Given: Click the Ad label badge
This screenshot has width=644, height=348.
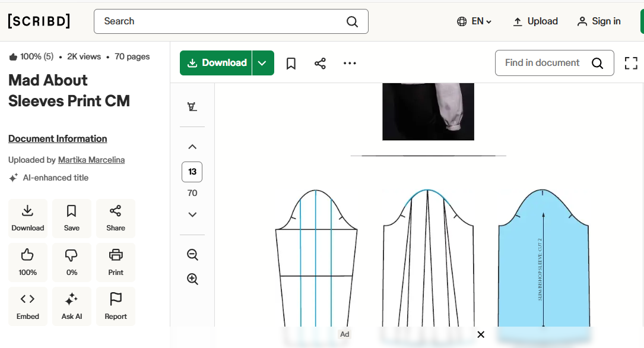Looking at the screenshot, I should (345, 334).
